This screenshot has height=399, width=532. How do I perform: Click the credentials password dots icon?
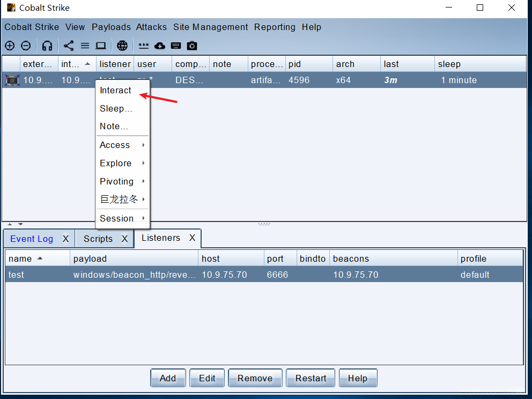(144, 46)
